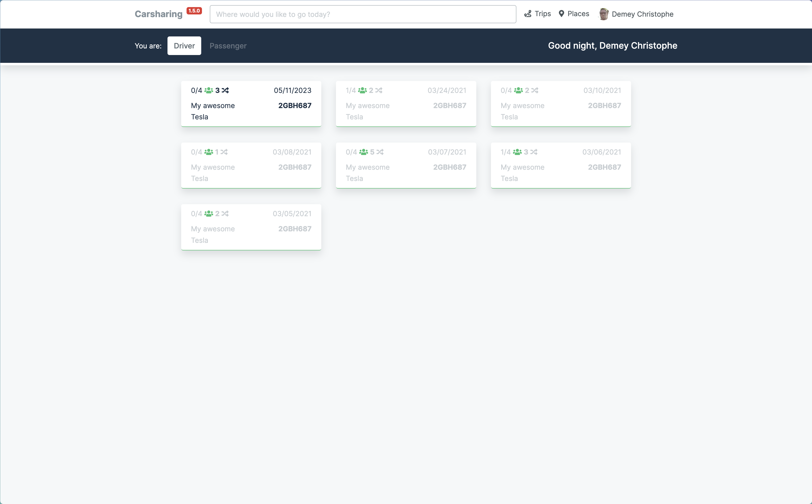Image resolution: width=812 pixels, height=504 pixels.
Task: Click the passengers icon on the 03/10/2021 trip
Action: (x=518, y=90)
